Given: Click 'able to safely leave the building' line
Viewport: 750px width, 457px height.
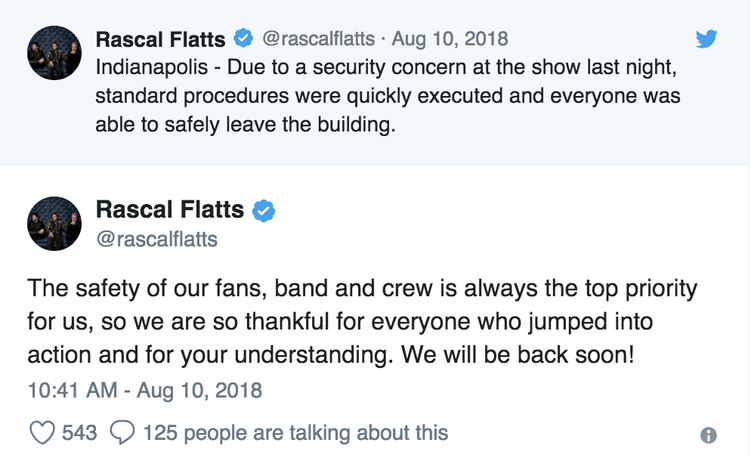Looking at the screenshot, I should coord(245,125).
